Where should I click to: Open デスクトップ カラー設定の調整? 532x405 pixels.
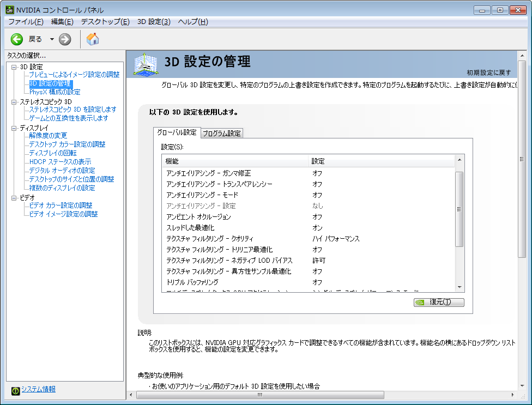click(67, 144)
